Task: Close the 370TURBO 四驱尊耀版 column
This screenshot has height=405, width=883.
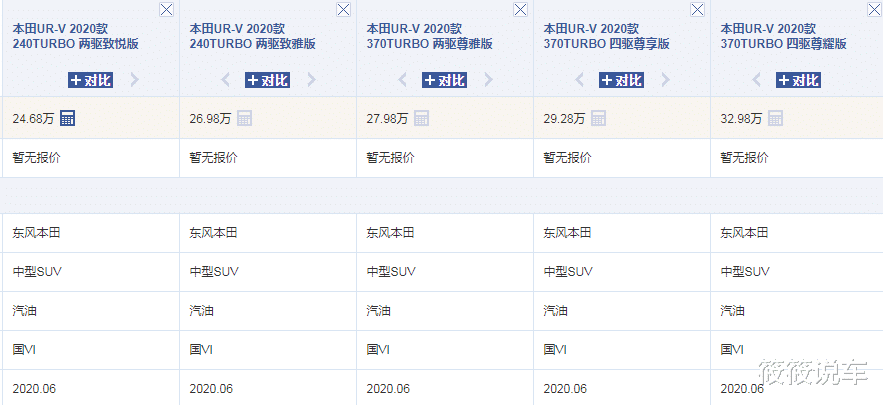Action: 874,9
